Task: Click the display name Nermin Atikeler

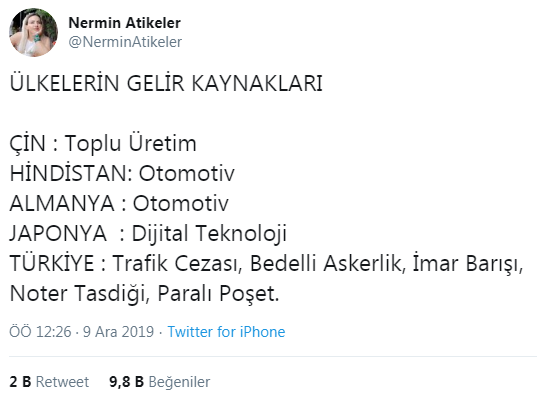Action: coord(125,23)
